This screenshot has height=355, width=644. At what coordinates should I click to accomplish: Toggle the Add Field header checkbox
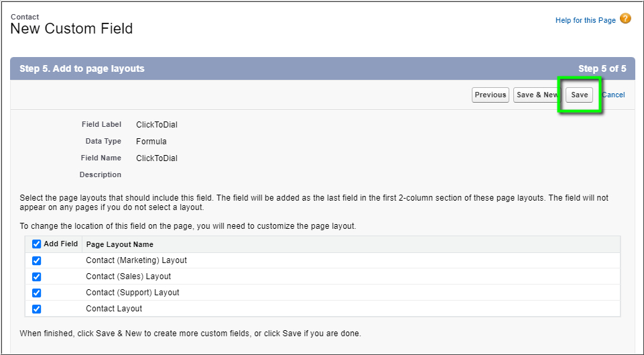point(37,244)
